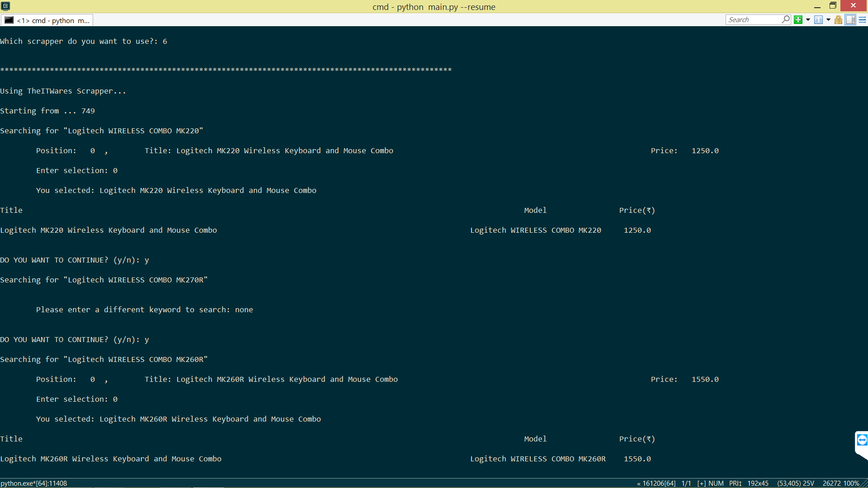Click the 'PRI↕' indicator in the status bar
The width and height of the screenshot is (868, 488).
(x=735, y=483)
